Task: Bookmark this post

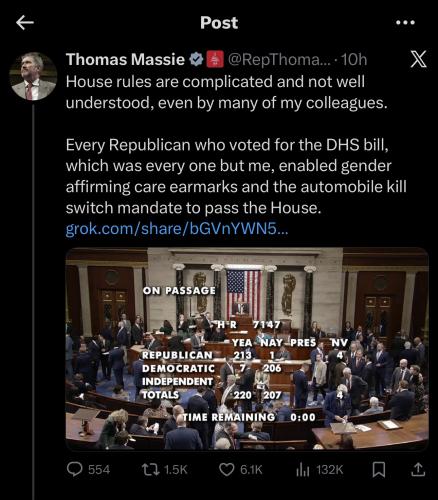Action: [379, 470]
